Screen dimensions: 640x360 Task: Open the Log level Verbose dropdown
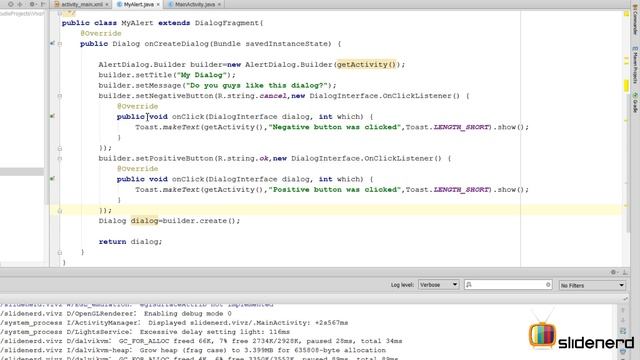click(x=439, y=285)
